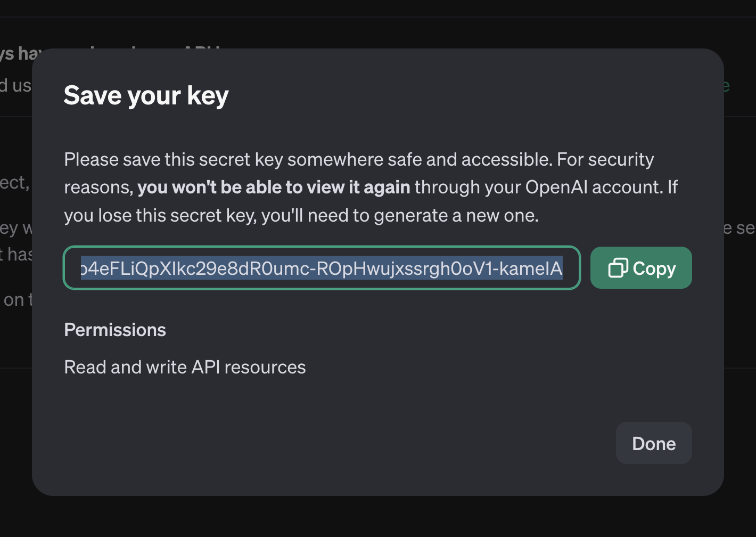
Task: Click the Permissions section label
Action: [115, 330]
